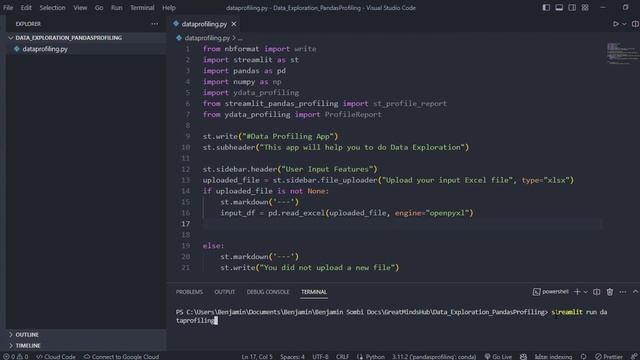Screen dimensions: 640x360
Task: Click line number 14 in gutter
Action: (186, 191)
